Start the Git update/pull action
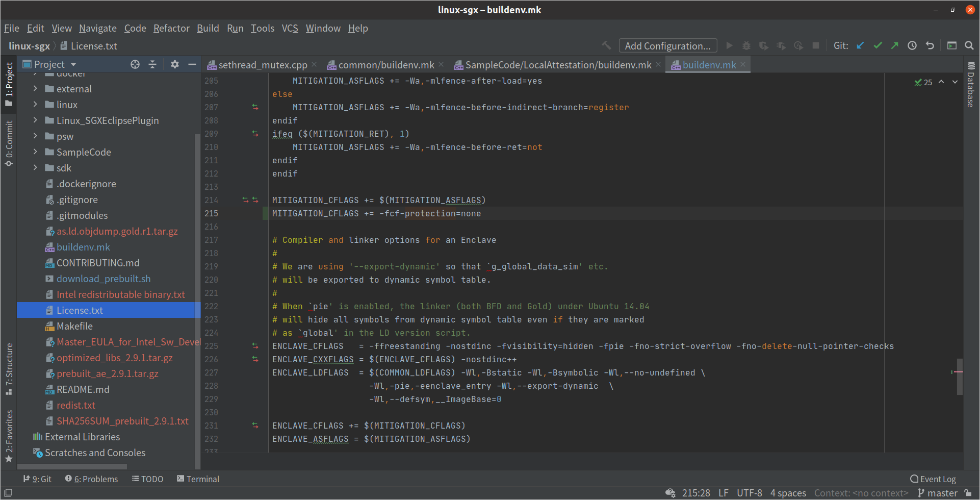This screenshot has width=980, height=500. tap(860, 45)
